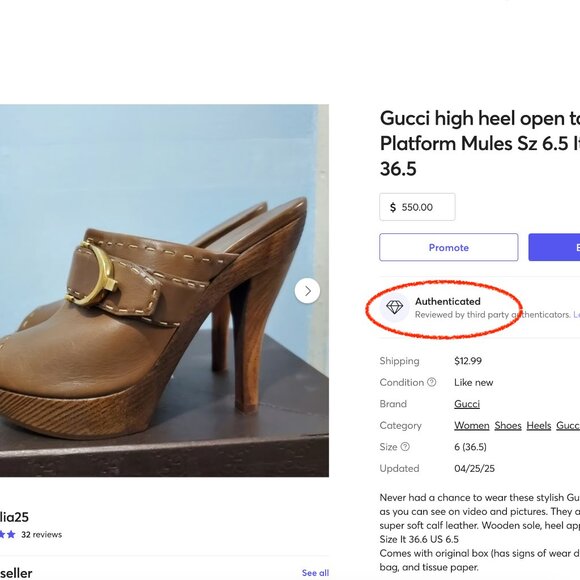Open the Condition help question mark
The image size is (580, 580).
click(x=432, y=382)
